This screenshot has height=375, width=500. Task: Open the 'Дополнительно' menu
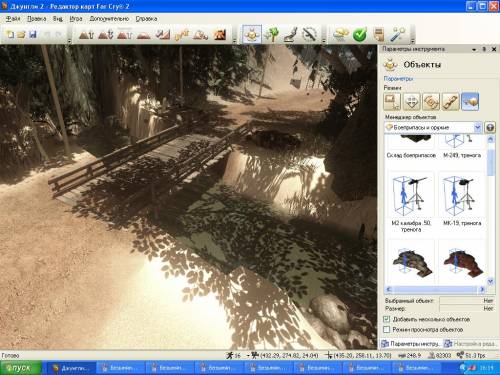(x=109, y=19)
